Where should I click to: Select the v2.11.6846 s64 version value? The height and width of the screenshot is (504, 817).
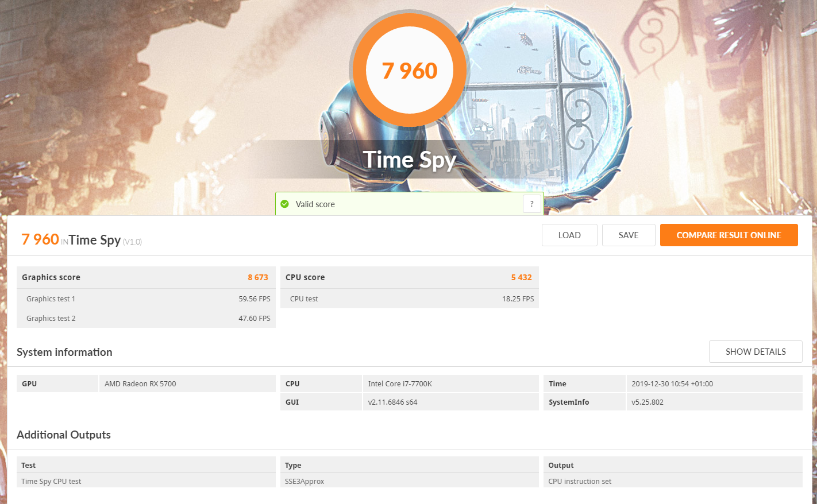pos(392,402)
